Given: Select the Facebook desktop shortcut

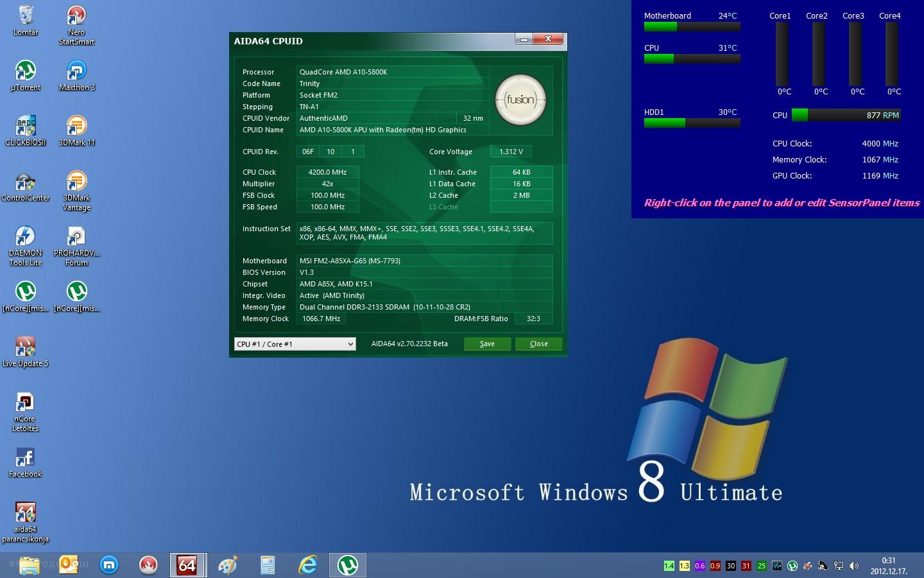Looking at the screenshot, I should click(x=26, y=462).
